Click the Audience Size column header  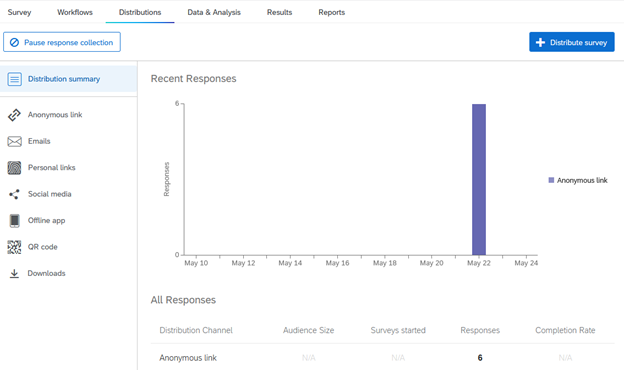tap(308, 330)
